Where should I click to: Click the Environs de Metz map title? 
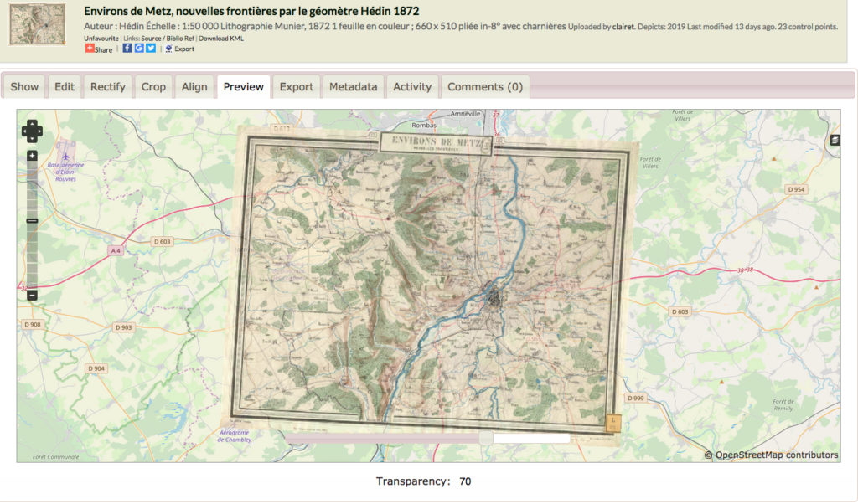(251, 11)
